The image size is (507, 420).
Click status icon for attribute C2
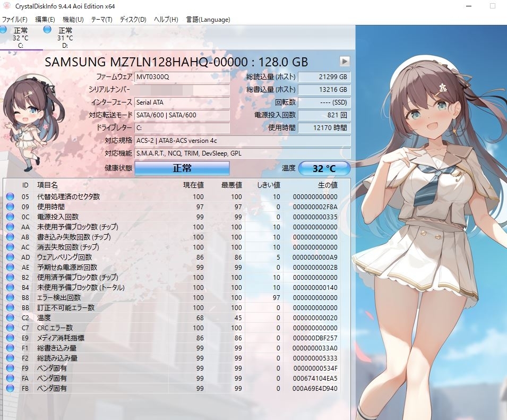(x=10, y=318)
